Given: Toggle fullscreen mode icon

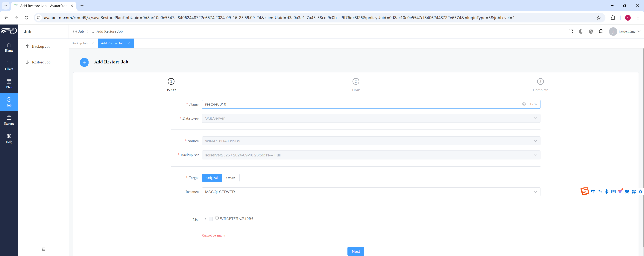Looking at the screenshot, I should click(x=571, y=31).
